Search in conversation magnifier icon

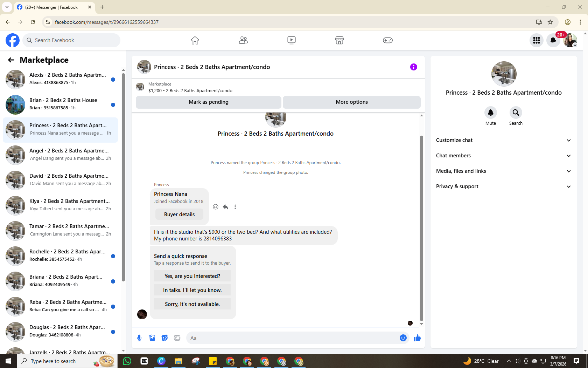click(516, 113)
